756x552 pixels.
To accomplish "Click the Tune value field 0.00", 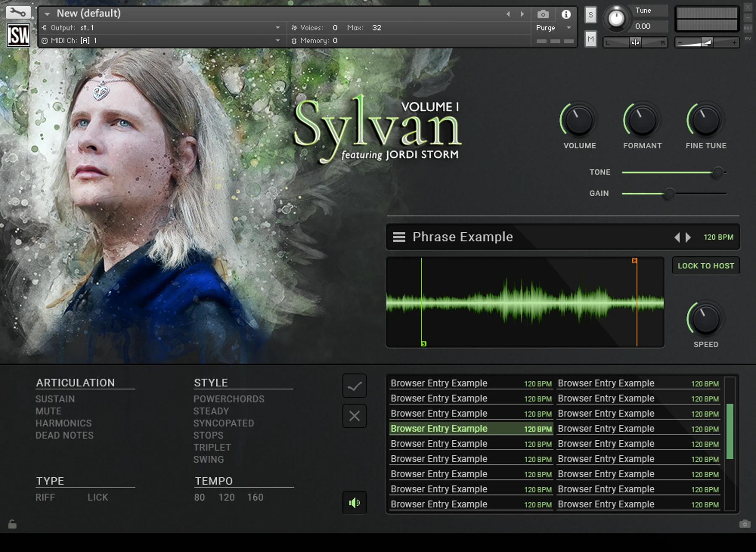I will pyautogui.click(x=643, y=26).
